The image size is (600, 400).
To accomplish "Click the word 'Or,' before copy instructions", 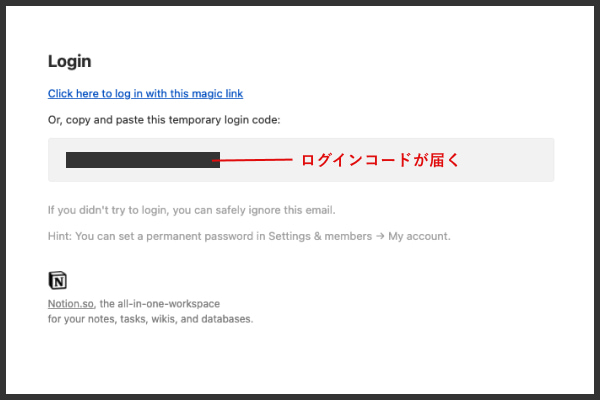I will (55, 120).
